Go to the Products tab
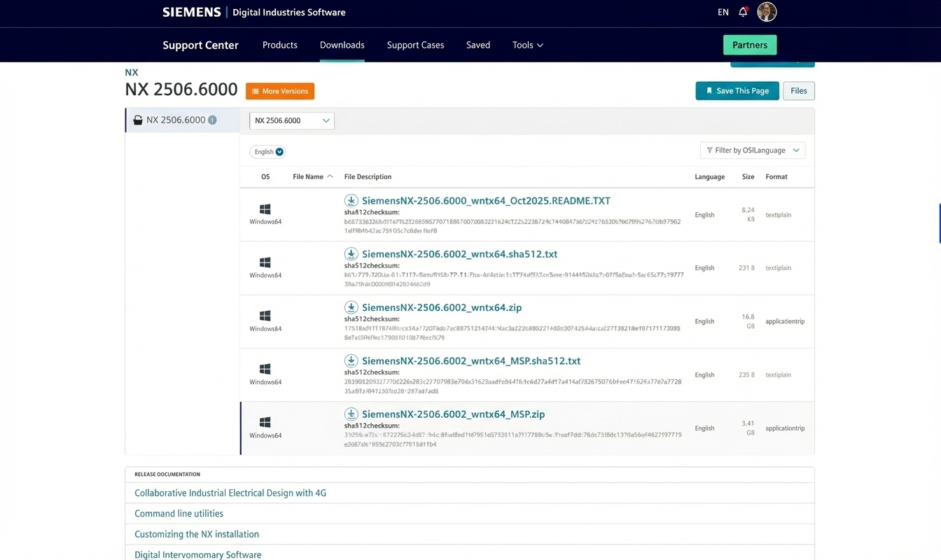 280,45
